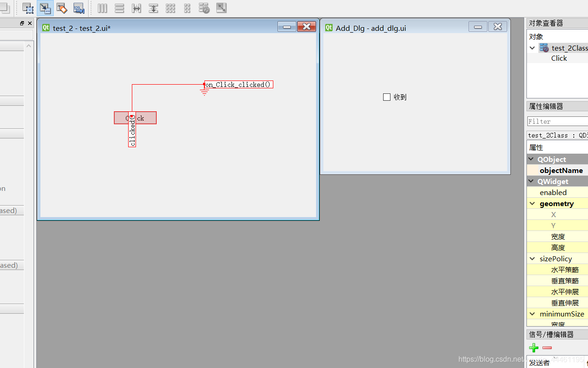Select the enabled property row
The image size is (588, 368).
(x=557, y=192)
